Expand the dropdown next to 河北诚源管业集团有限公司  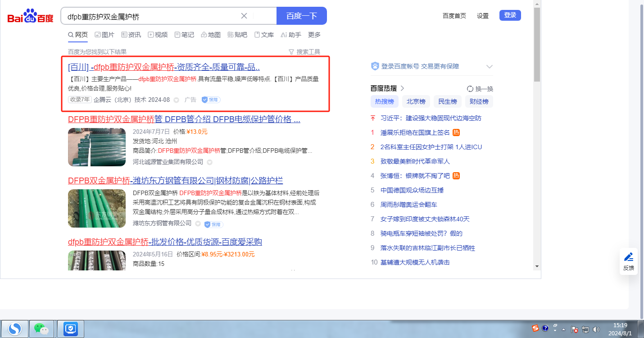point(209,162)
